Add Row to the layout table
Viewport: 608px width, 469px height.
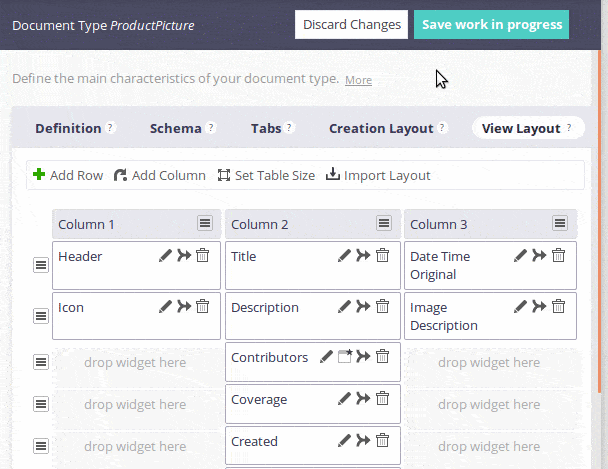click(68, 175)
